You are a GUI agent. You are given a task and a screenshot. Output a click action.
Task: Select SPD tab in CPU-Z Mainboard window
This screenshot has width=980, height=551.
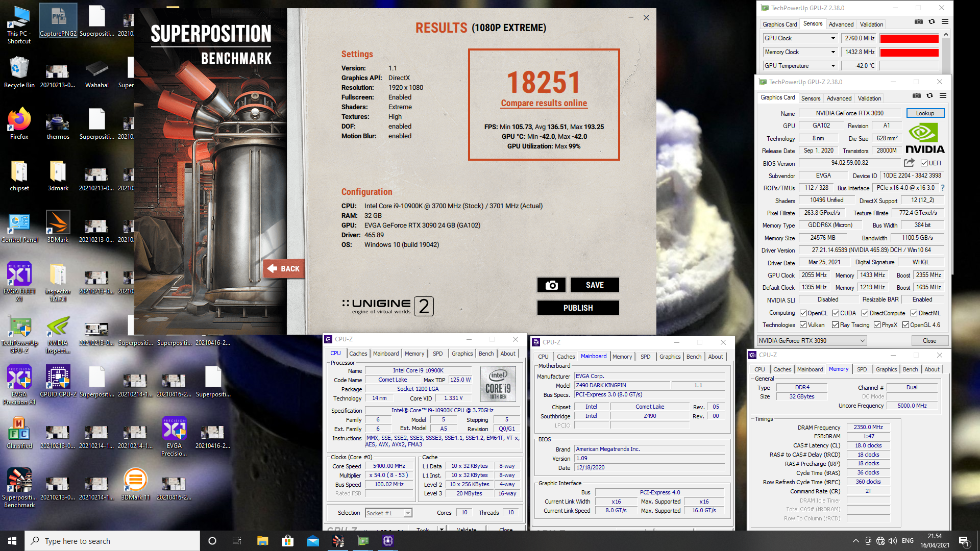coord(645,357)
